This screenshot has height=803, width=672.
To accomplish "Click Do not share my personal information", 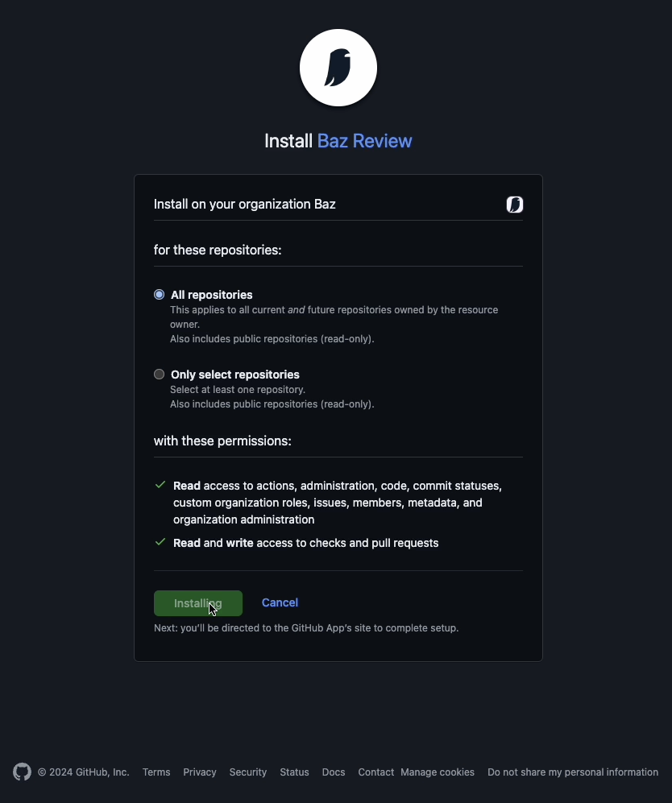I will [x=573, y=772].
